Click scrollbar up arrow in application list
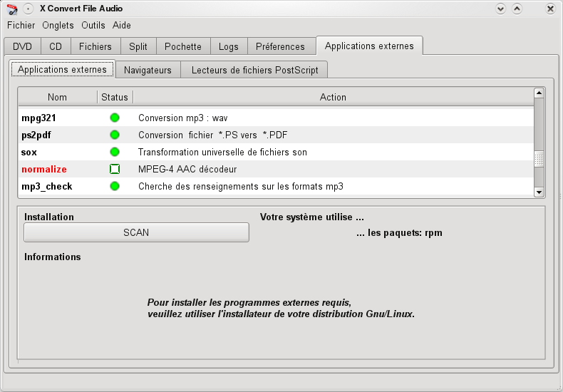 pyautogui.click(x=539, y=93)
